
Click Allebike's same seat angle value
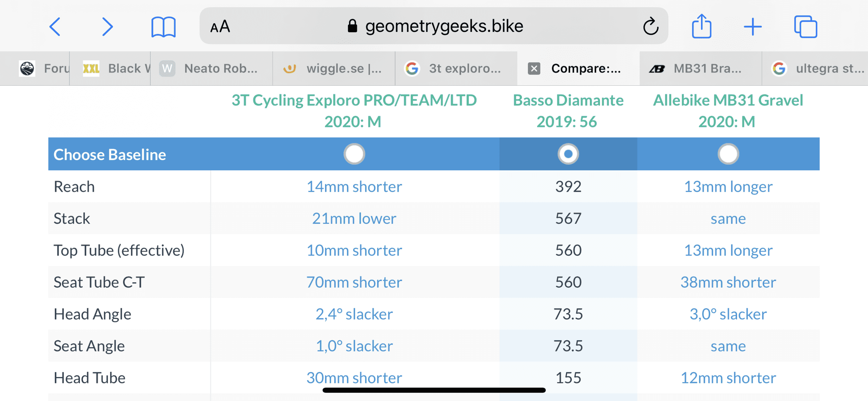tap(728, 347)
